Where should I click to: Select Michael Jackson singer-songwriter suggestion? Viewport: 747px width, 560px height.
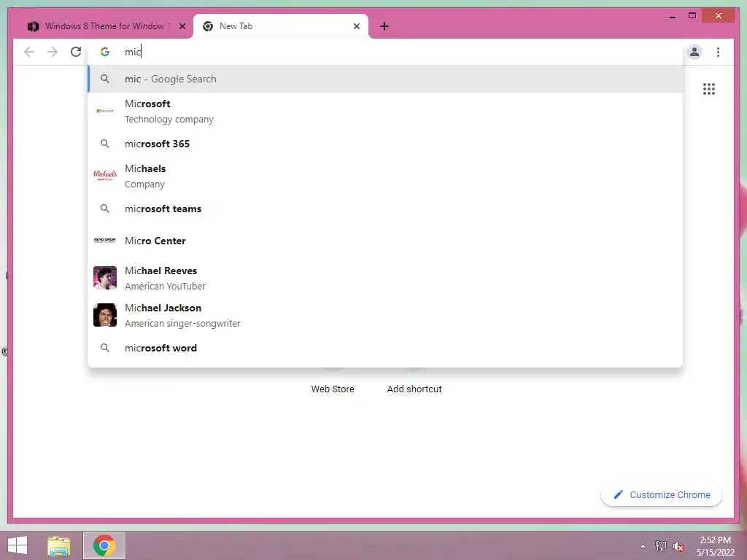coord(385,315)
